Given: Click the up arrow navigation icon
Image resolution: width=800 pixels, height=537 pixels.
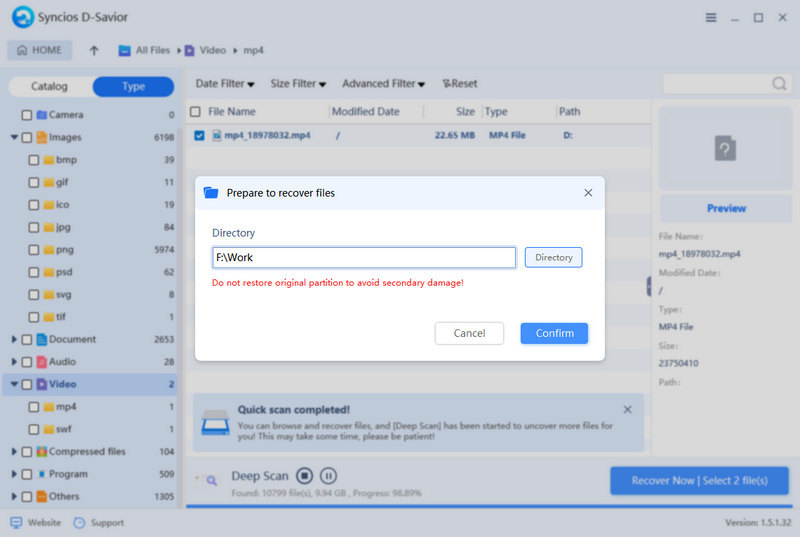Looking at the screenshot, I should pos(94,50).
